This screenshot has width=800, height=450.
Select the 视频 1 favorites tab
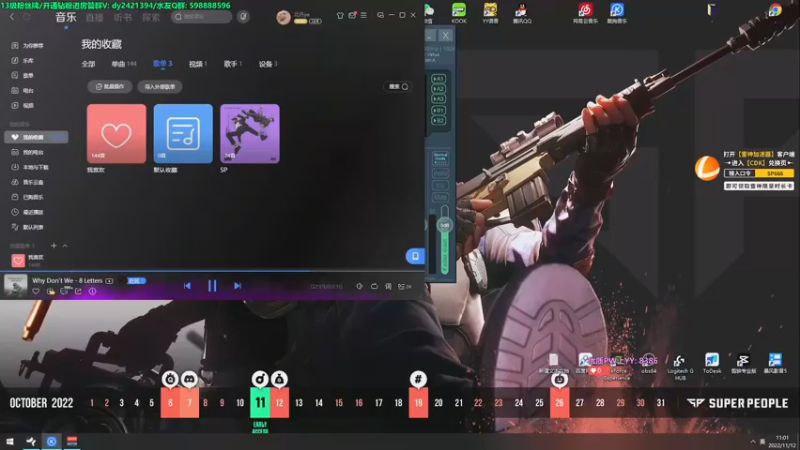click(197, 64)
